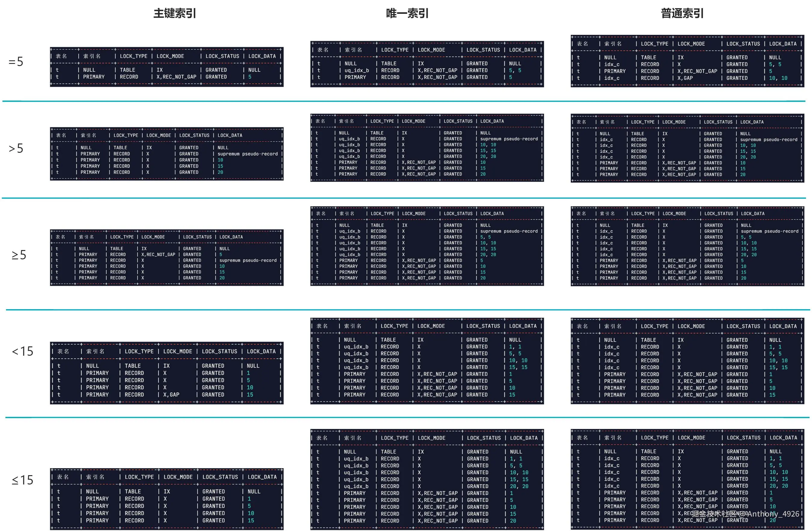
Task: Open the primary key >5 lock table image
Action: [166, 154]
